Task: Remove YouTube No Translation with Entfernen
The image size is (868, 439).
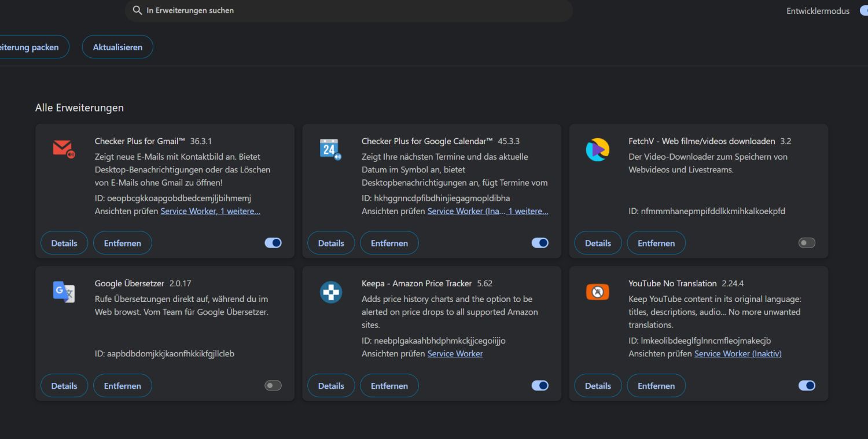Action: [x=656, y=386]
